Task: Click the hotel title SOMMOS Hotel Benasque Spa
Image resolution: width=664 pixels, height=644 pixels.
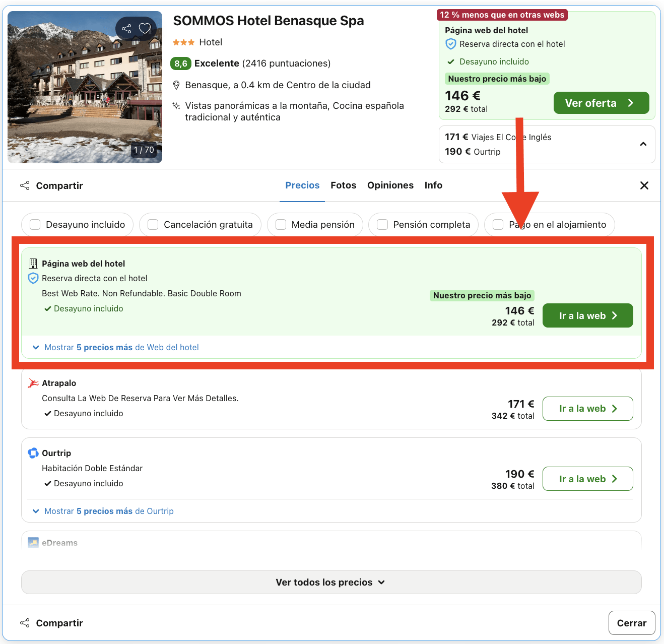Action: coord(269,21)
